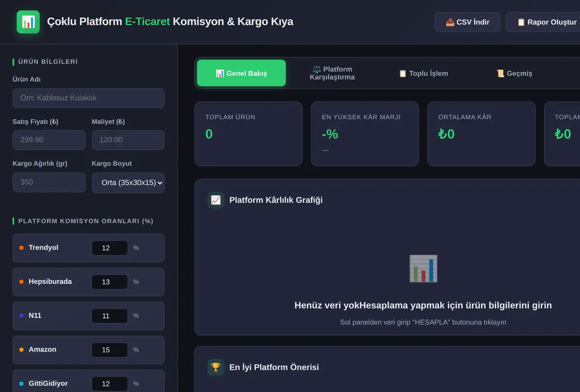Edit the Trendyol commission rate field
This screenshot has height=392, width=580.
110,248
